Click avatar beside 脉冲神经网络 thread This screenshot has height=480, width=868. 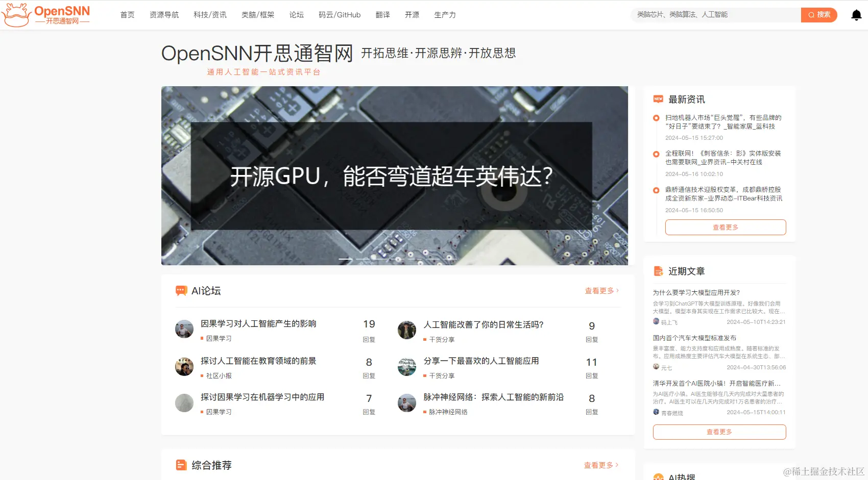tap(407, 403)
